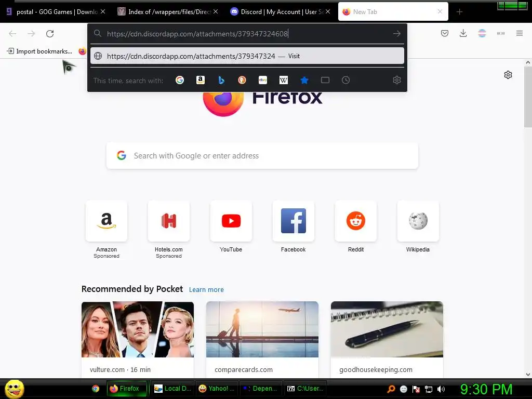Open Depen... taskbar window
This screenshot has width=532, height=399.
[260, 389]
